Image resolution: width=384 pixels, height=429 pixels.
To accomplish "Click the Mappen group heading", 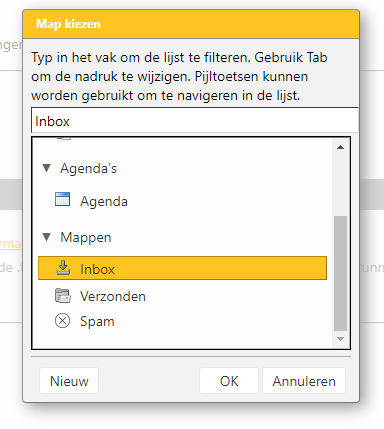I will (x=86, y=237).
